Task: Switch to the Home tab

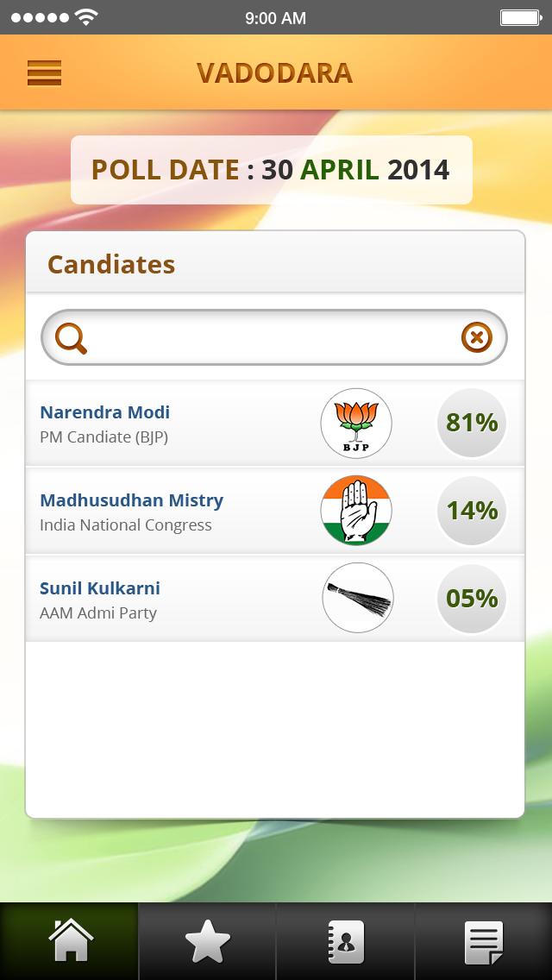Action: pos(70,941)
